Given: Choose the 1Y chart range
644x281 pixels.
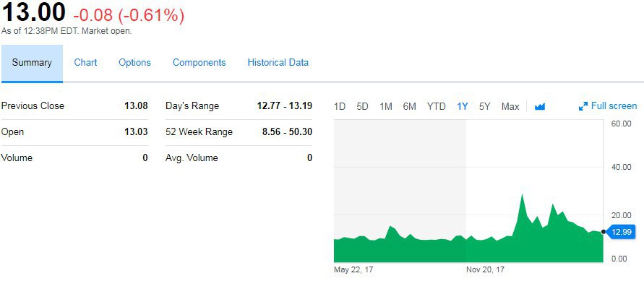Looking at the screenshot, I should tap(463, 107).
